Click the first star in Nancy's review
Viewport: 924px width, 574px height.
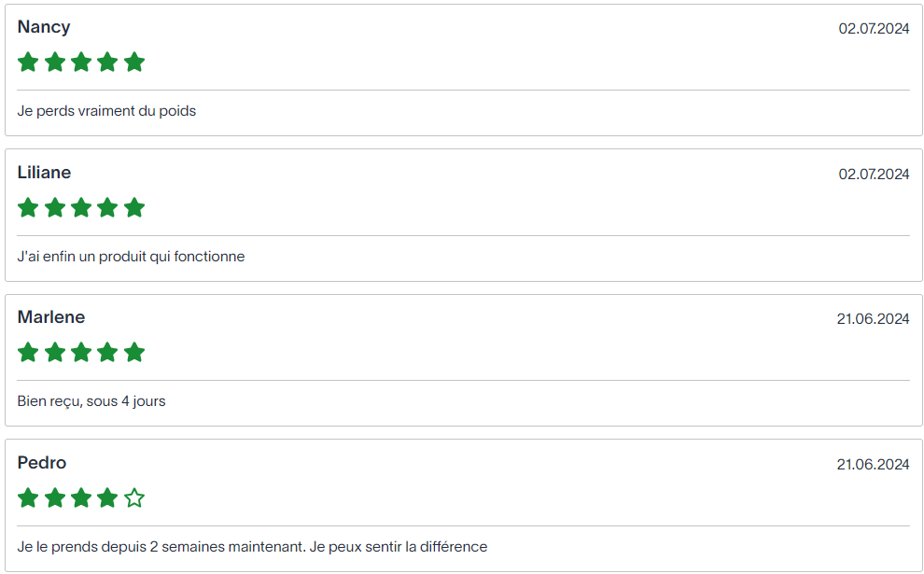[28, 63]
